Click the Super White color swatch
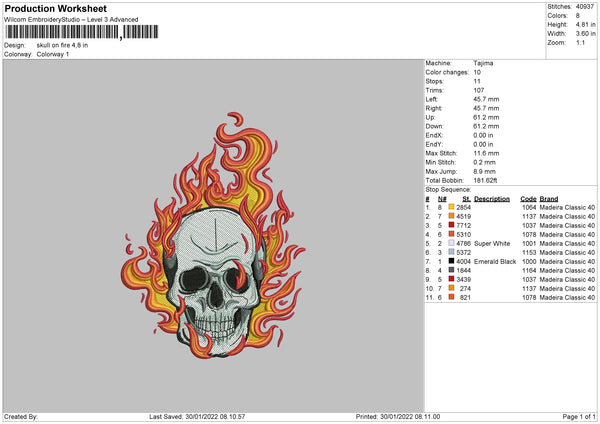 click(451, 243)
